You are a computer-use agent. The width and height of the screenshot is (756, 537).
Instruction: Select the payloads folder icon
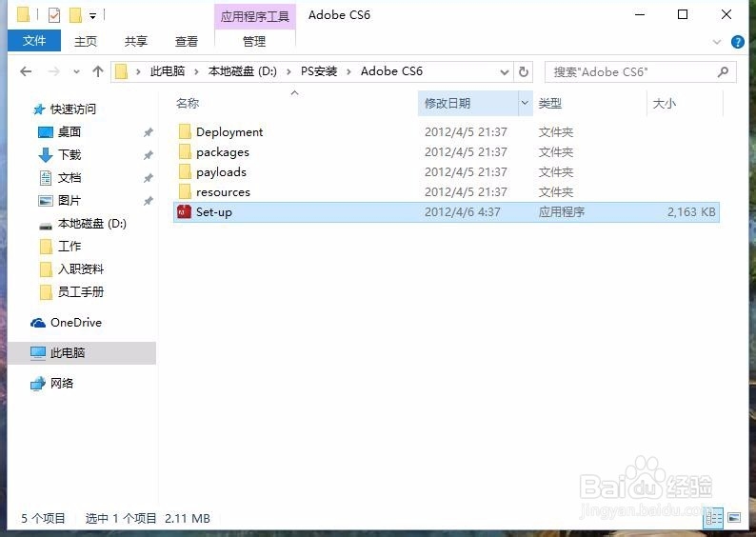[185, 172]
